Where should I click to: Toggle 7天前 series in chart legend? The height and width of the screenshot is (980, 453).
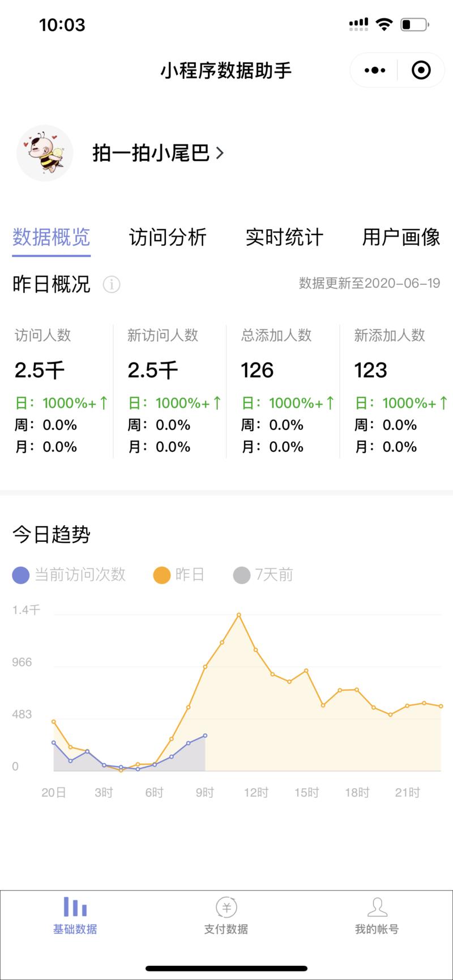tap(263, 575)
